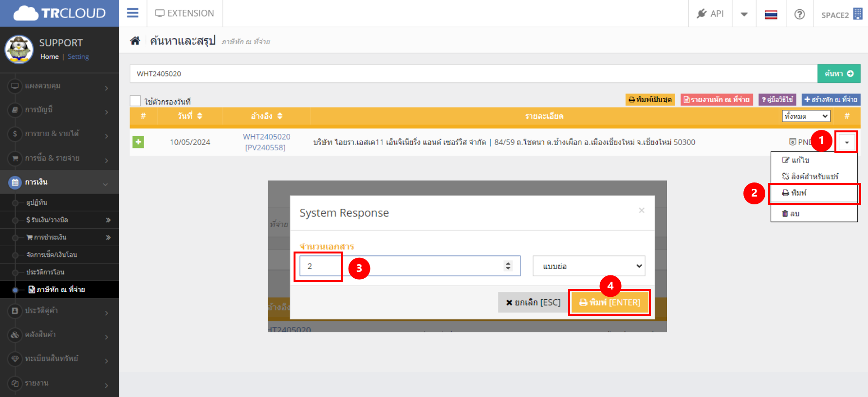Open the API plug menu
The width and height of the screenshot is (868, 397).
tap(710, 14)
